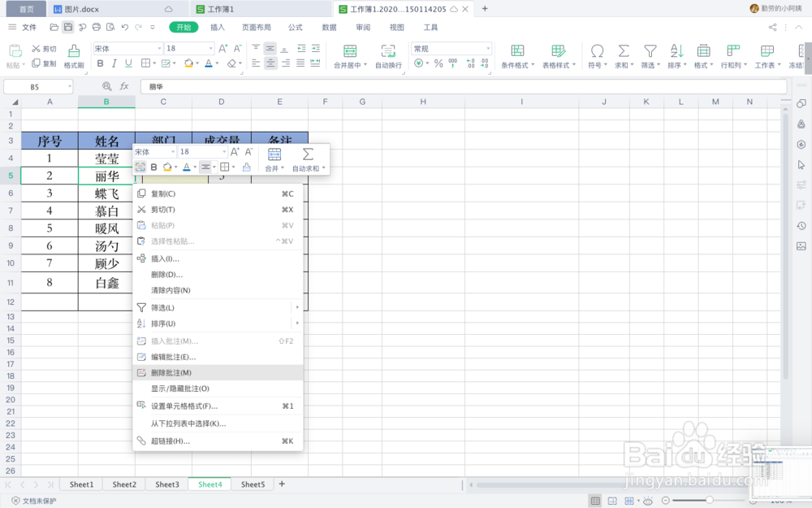The image size is (812, 508).
Task: Click the Hyperlink (超链接H) menu entry
Action: tap(218, 441)
